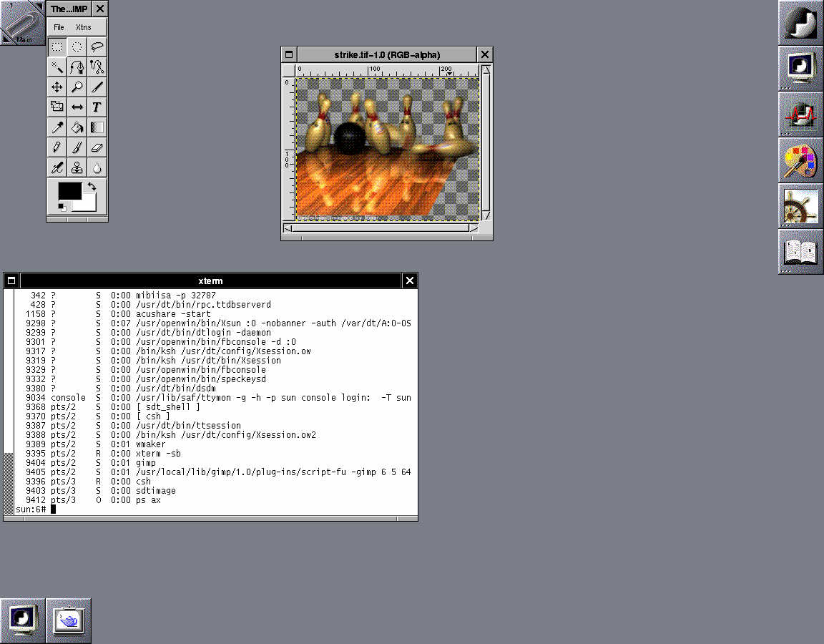Swap foreground and background colors
The height and width of the screenshot is (644, 824).
coord(92,187)
